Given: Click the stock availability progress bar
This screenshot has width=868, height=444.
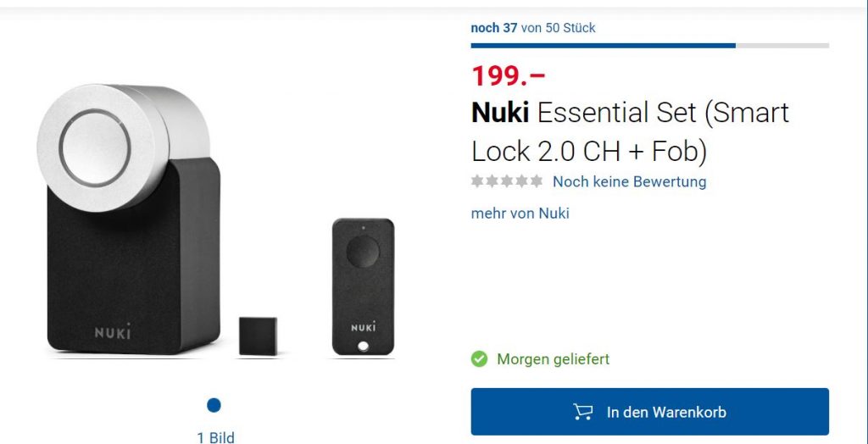Looking at the screenshot, I should pos(649,45).
